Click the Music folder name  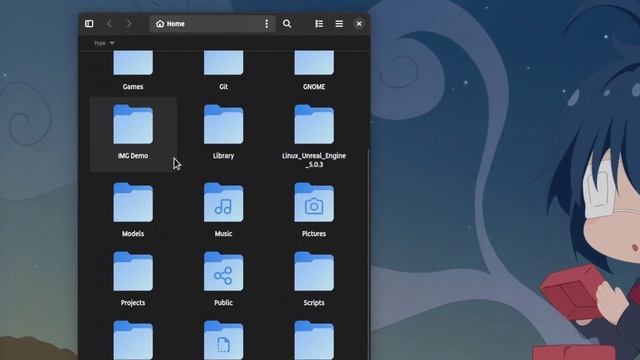tap(223, 233)
